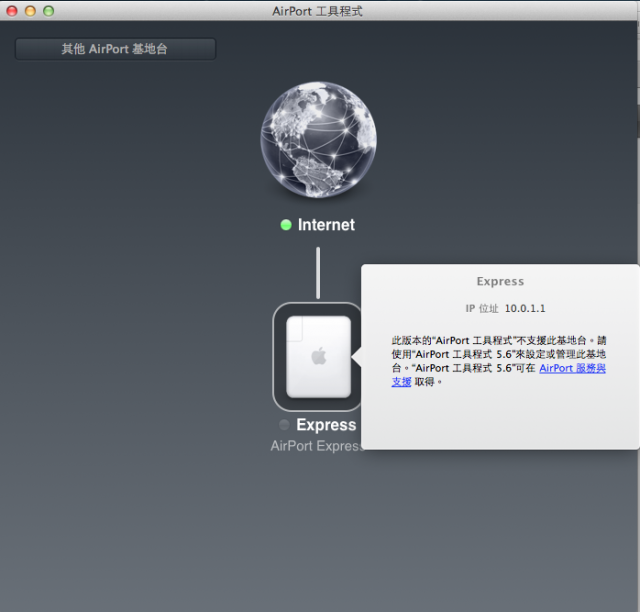Viewport: 640px width, 612px height.
Task: Click the Express label under the base station
Action: pyautogui.click(x=326, y=425)
